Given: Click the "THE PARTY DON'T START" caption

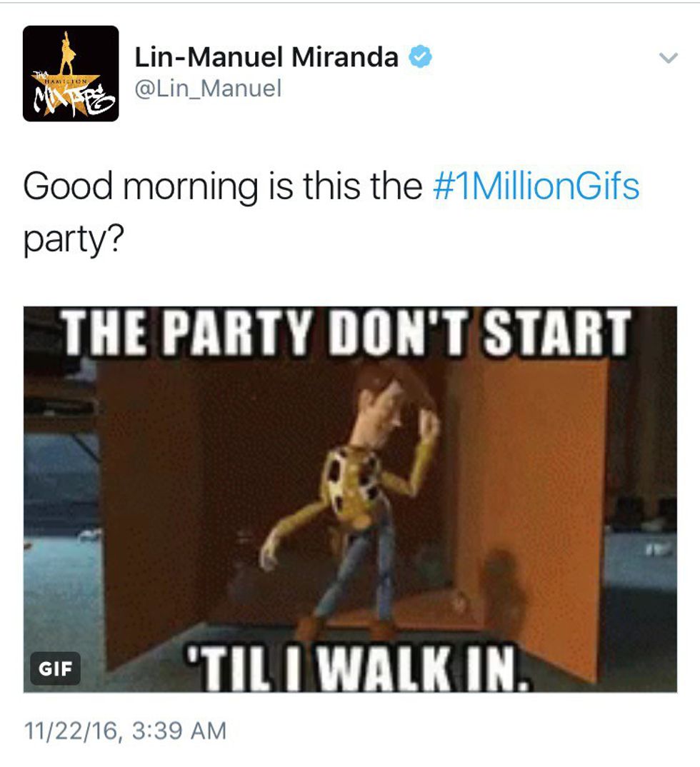Looking at the screenshot, I should (x=345, y=332).
